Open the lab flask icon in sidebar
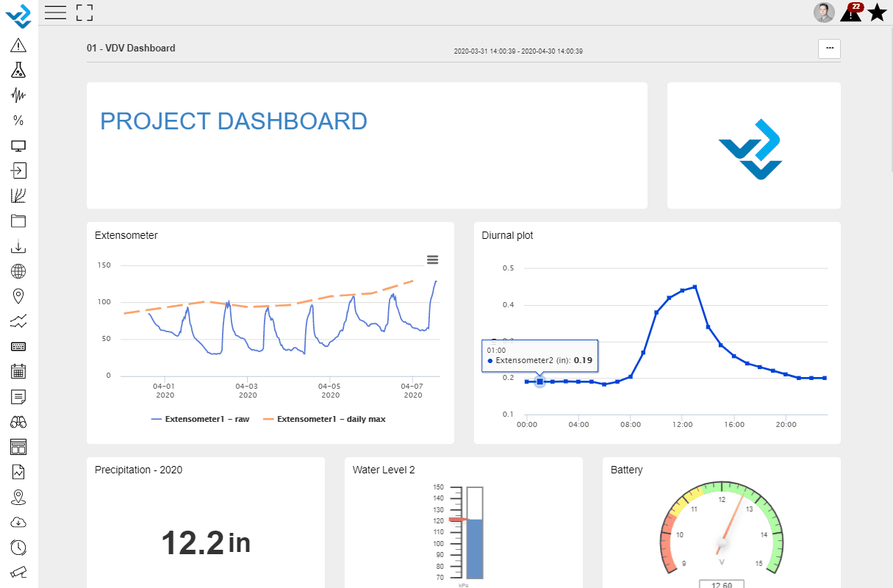The height and width of the screenshot is (588, 893). 18,71
